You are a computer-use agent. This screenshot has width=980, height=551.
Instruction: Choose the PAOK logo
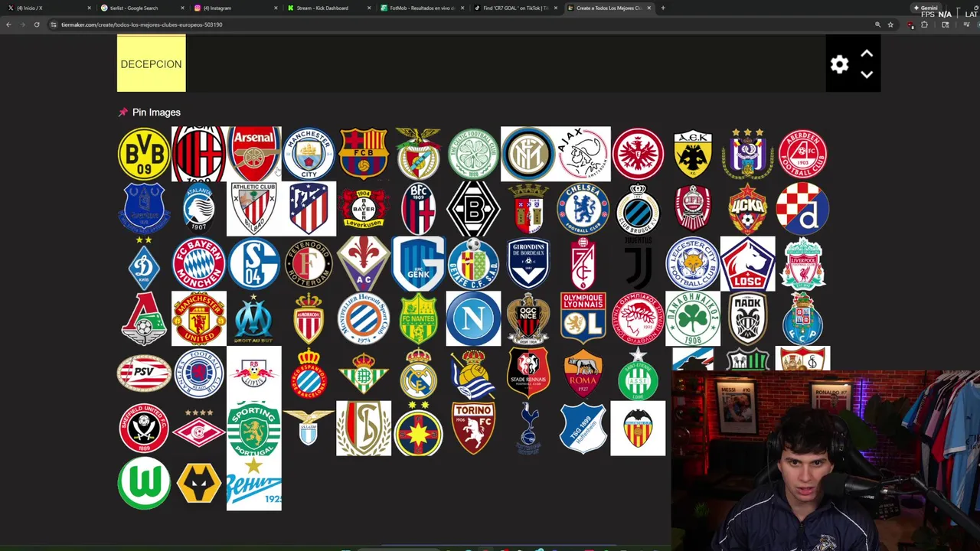point(748,318)
